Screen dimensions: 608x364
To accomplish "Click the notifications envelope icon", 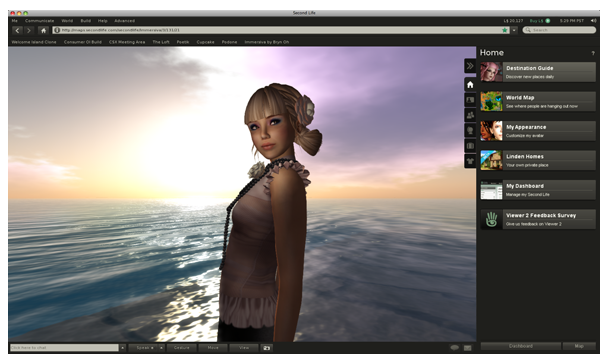I will (468, 348).
